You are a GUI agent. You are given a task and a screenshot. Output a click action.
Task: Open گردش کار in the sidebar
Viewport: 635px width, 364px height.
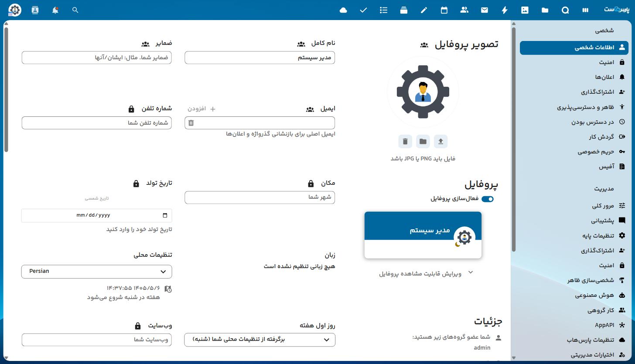pos(574,137)
